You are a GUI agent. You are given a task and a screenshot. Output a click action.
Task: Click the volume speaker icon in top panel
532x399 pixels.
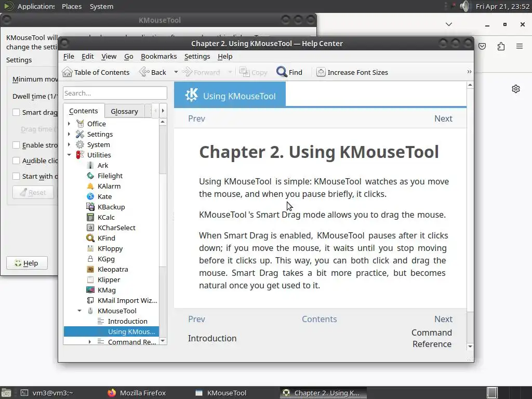[x=465, y=6]
